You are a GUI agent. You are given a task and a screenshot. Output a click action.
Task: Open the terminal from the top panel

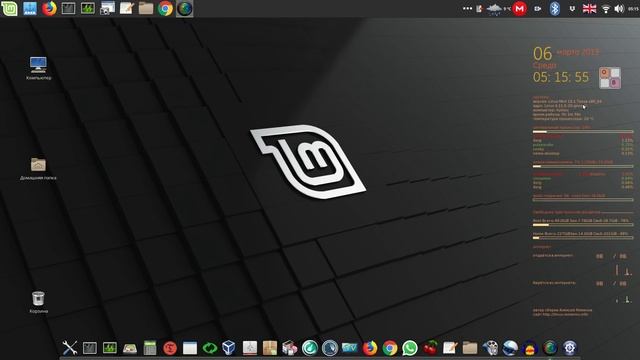tap(68, 8)
